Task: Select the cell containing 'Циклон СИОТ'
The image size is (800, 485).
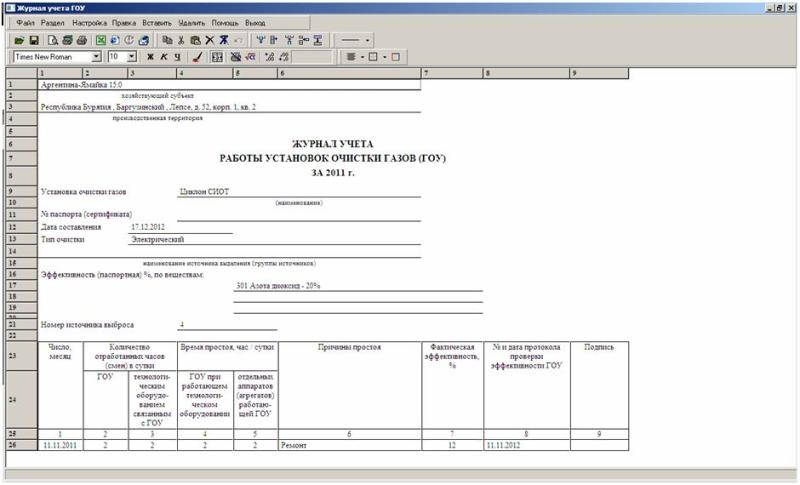Action: click(204, 190)
